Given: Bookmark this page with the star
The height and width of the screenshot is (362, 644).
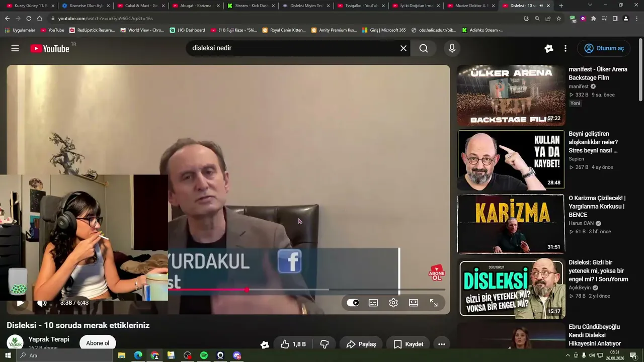Looking at the screenshot, I should click(558, 19).
